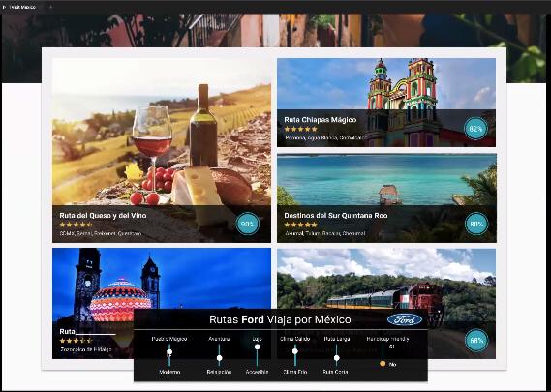Click the star rating under Destinos del Sur Quintana Roo
Viewport: 551px width, 392px height.
pyautogui.click(x=301, y=225)
